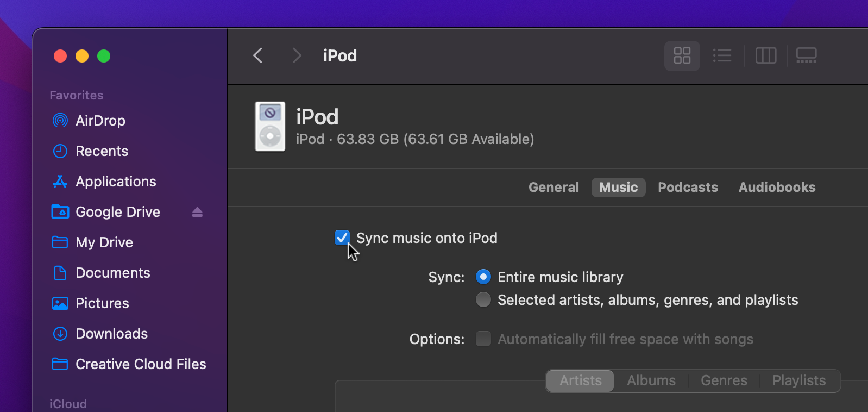Click the iPod device icon
The height and width of the screenshot is (412, 868).
pos(270,127)
